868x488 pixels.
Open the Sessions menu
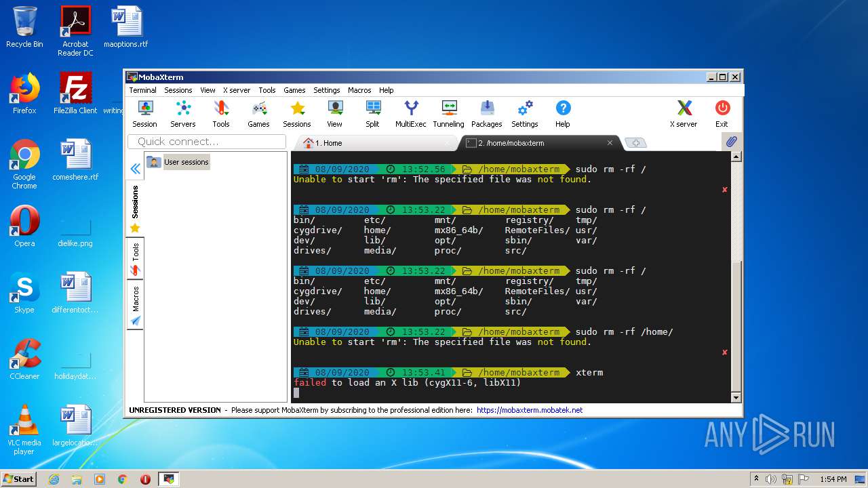(178, 90)
